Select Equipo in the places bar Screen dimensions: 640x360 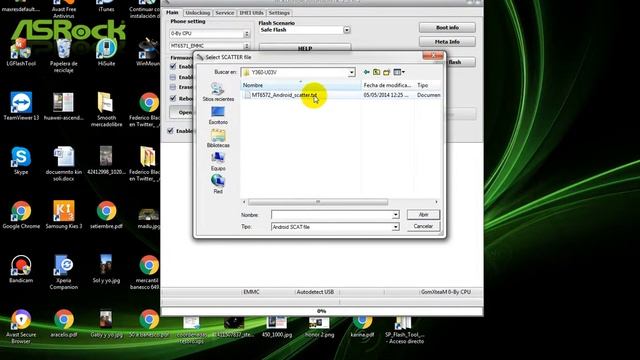click(x=218, y=162)
